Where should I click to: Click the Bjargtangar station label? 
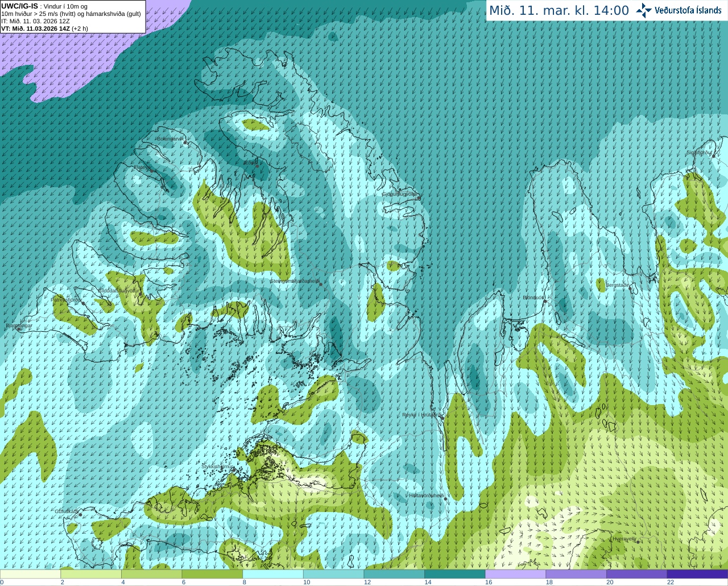tap(19, 325)
